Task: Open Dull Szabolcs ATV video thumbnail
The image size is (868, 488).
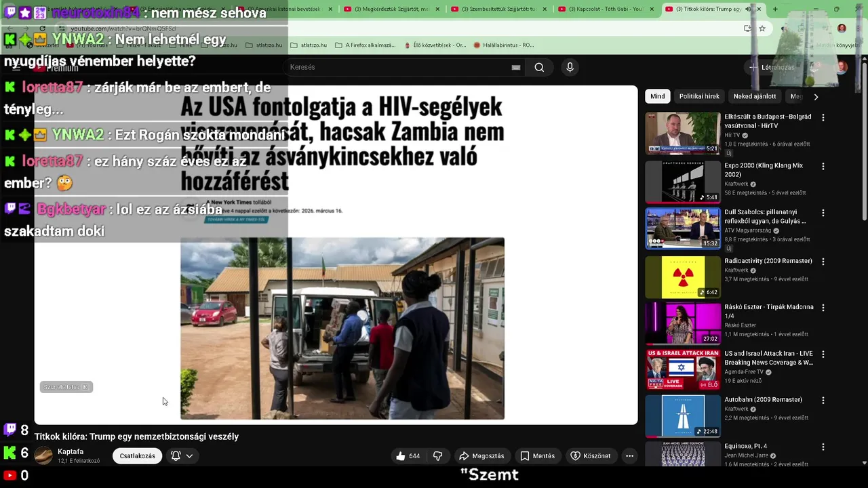Action: [683, 228]
